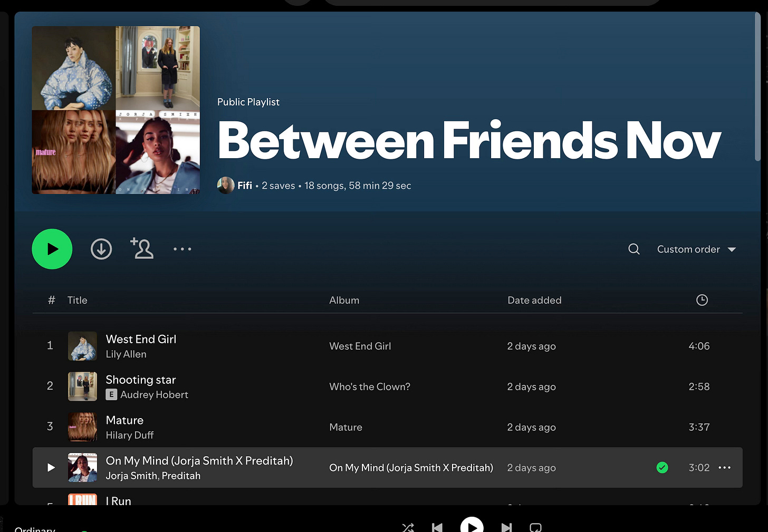Open the playlist's more options dots

click(x=183, y=249)
